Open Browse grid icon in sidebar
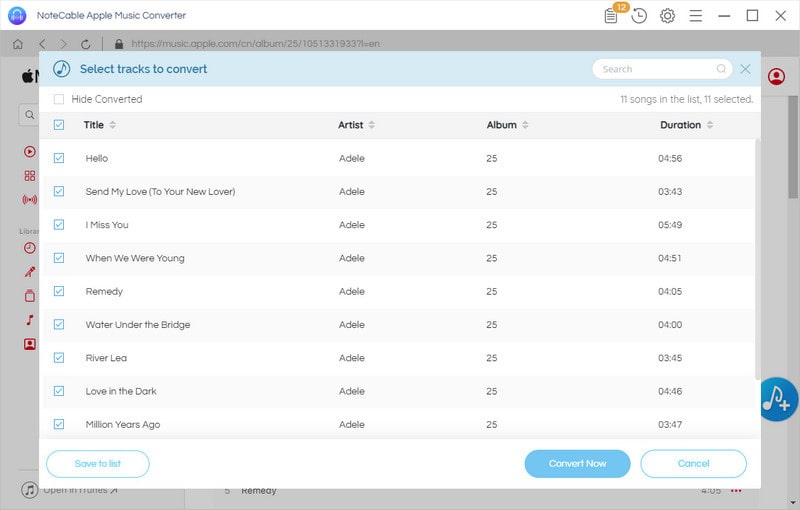800x510 pixels. (x=30, y=175)
